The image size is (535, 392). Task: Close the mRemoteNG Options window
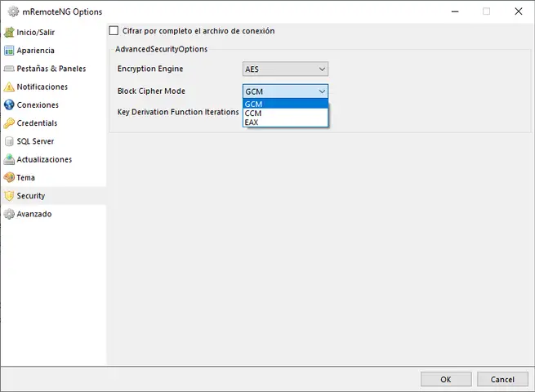519,11
